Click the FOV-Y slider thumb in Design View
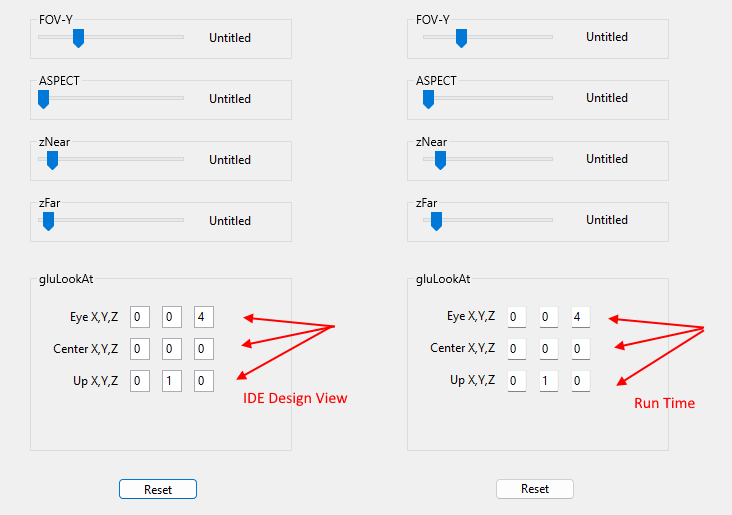Screen dimensions: 732x515 coord(78,38)
